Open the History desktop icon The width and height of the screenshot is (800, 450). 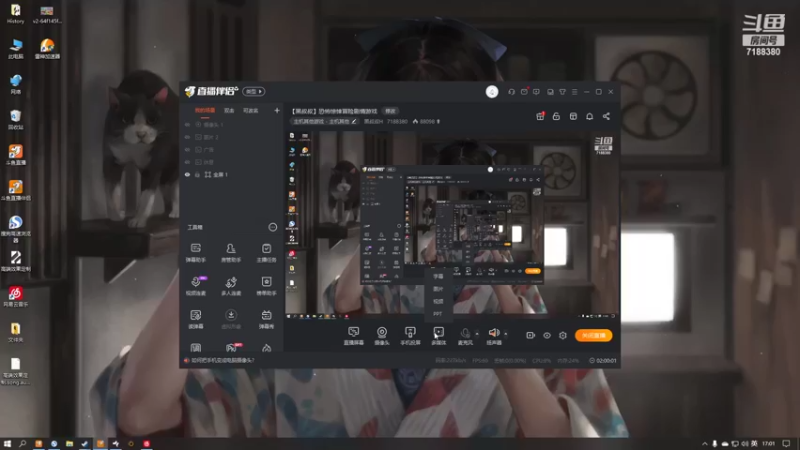(15, 14)
